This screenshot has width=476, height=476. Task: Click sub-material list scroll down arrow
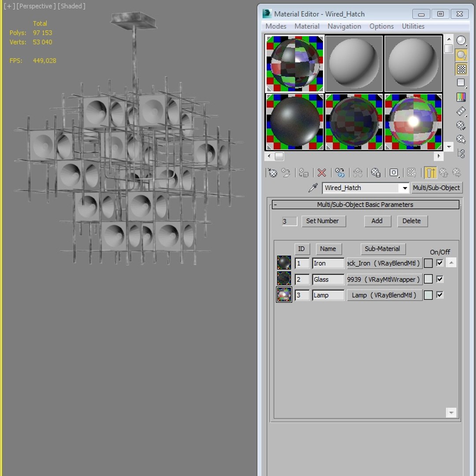451,413
